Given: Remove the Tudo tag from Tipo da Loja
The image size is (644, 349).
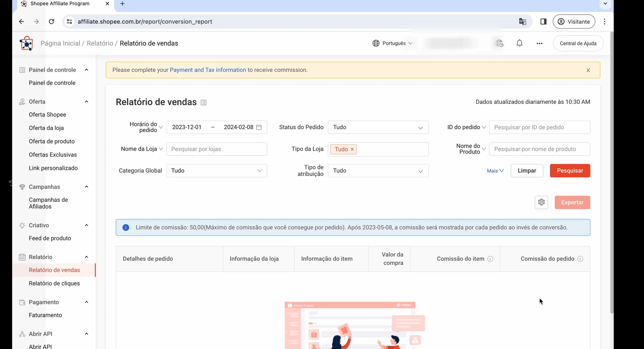Looking at the screenshot, I should 352,149.
